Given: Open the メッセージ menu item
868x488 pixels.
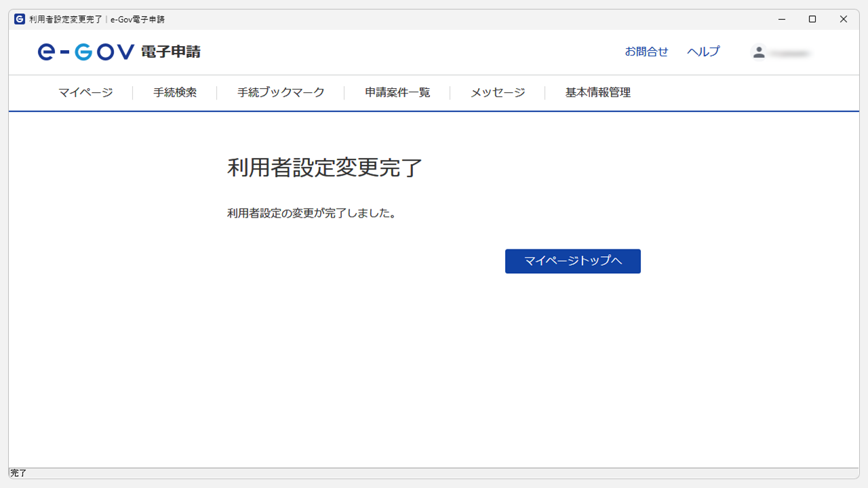Looking at the screenshot, I should pos(498,93).
